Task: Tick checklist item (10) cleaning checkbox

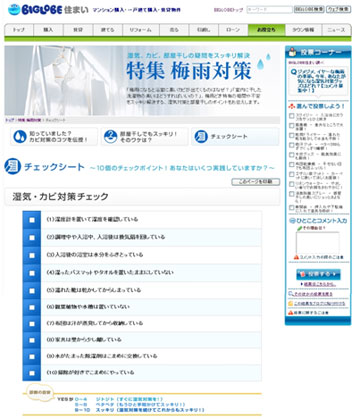Action: [32, 373]
